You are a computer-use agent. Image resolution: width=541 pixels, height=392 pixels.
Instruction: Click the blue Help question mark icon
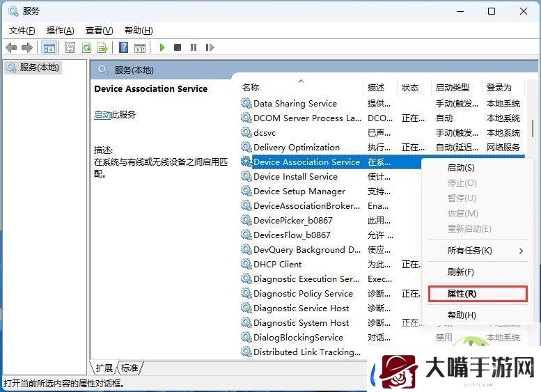[x=123, y=47]
